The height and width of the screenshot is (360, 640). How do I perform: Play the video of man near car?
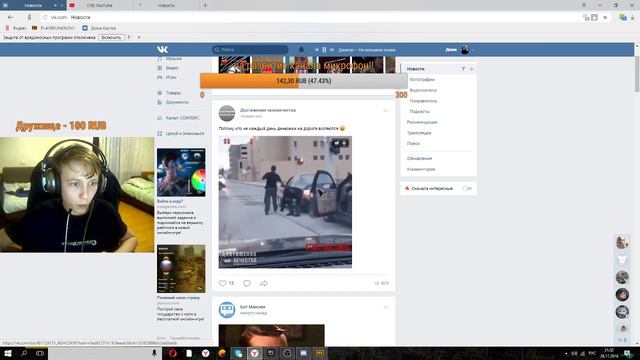tap(285, 202)
